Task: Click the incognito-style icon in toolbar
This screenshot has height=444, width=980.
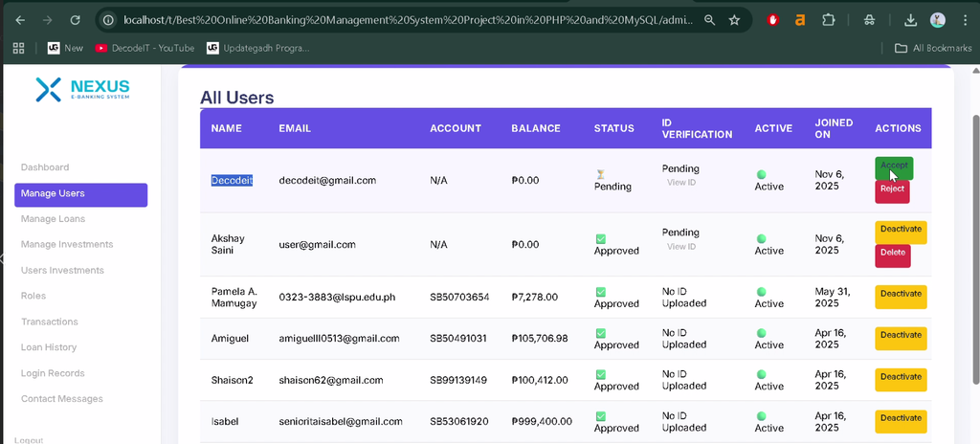Action: coord(869,20)
